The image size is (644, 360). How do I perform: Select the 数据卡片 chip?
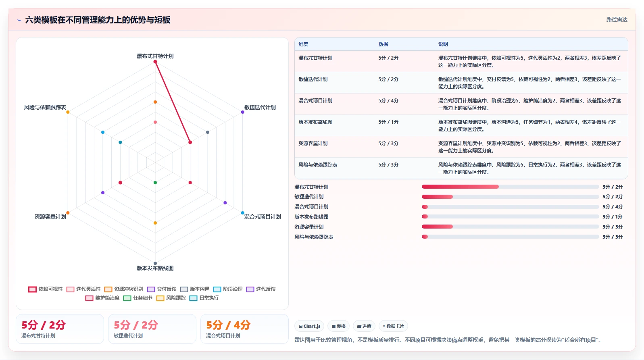(393, 326)
